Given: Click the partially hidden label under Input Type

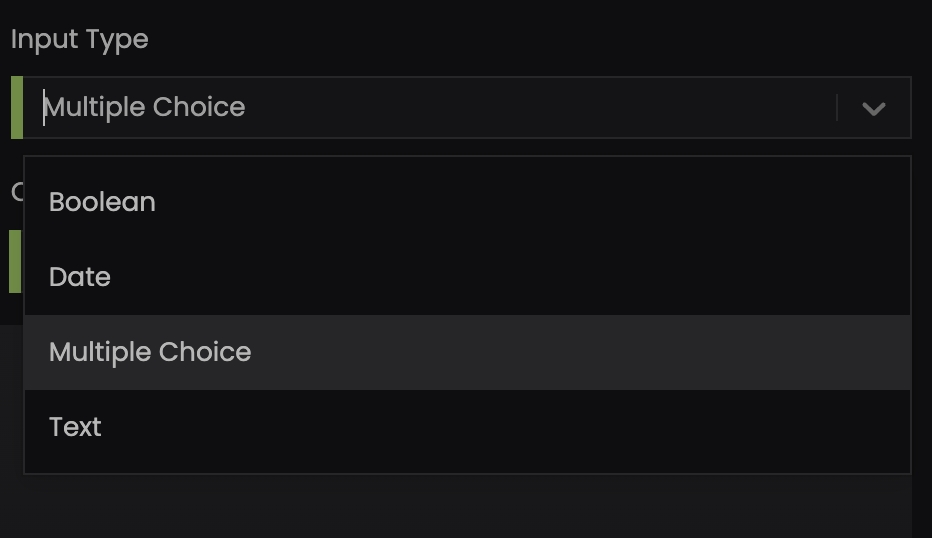Looking at the screenshot, I should 16,191.
